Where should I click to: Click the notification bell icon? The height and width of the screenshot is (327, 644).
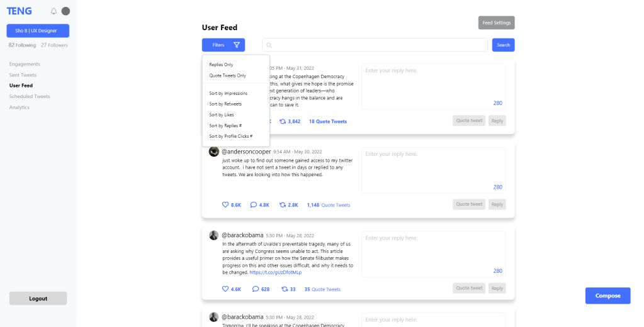pos(54,11)
